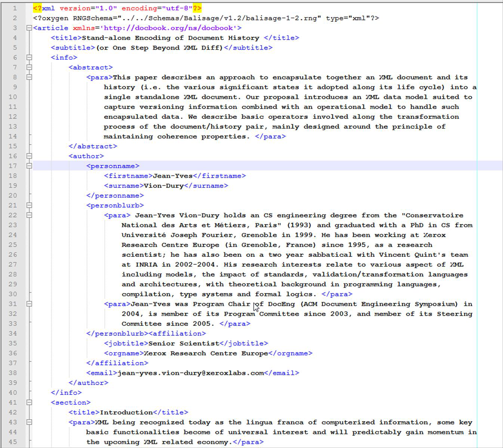Screen dimensions: 503x448
Task: Collapse the personname fold marker on line 17
Action: pos(29,166)
